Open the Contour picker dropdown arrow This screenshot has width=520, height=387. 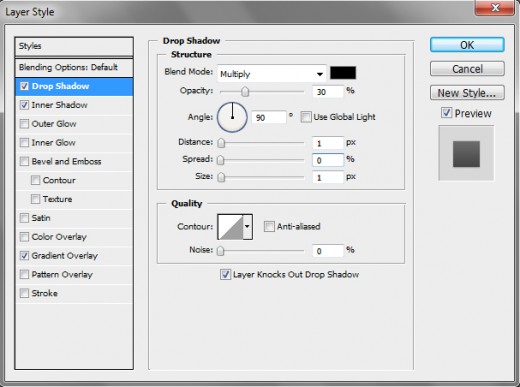point(247,227)
